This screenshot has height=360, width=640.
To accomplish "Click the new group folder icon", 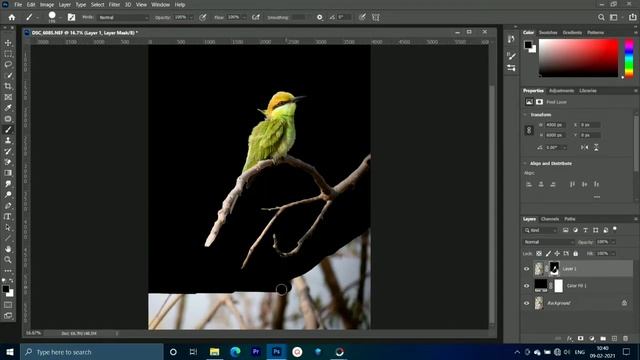I will coord(603,338).
